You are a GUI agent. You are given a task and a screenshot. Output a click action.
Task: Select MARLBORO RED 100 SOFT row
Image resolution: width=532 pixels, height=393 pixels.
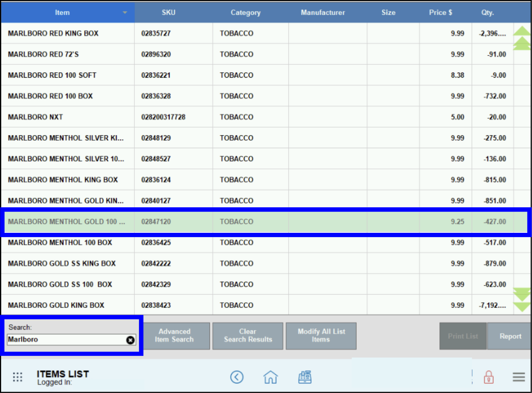[x=257, y=75]
